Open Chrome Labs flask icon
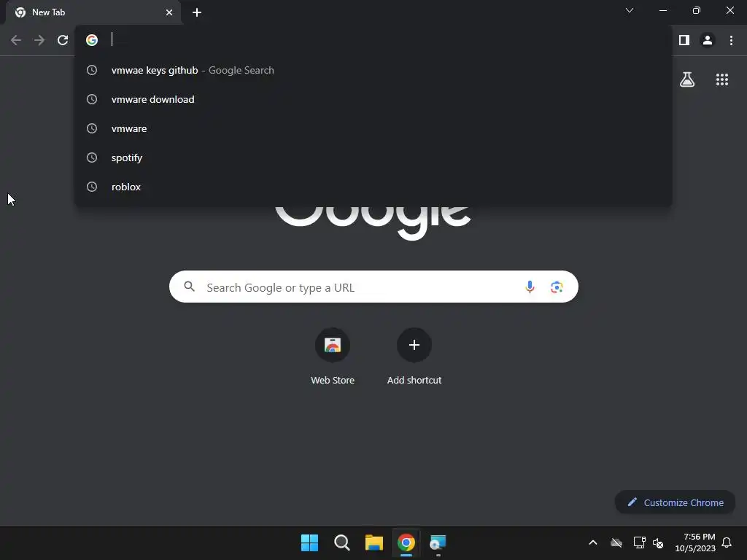 point(687,79)
